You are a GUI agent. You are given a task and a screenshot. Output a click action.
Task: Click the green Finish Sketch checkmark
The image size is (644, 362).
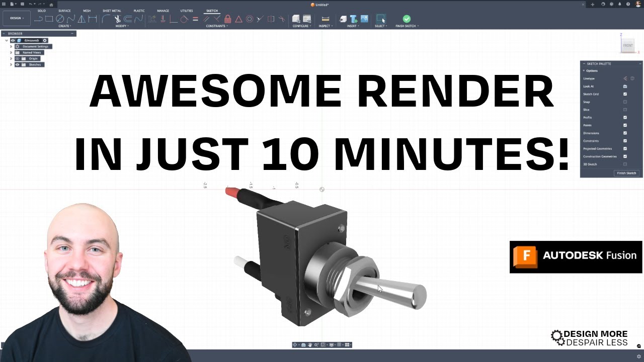407,19
